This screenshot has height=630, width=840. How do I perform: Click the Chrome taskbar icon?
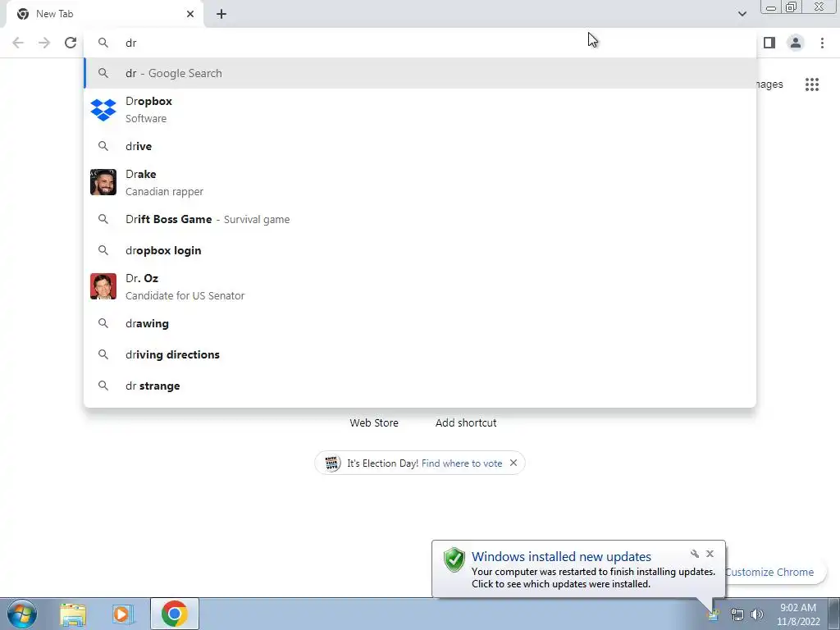click(174, 614)
